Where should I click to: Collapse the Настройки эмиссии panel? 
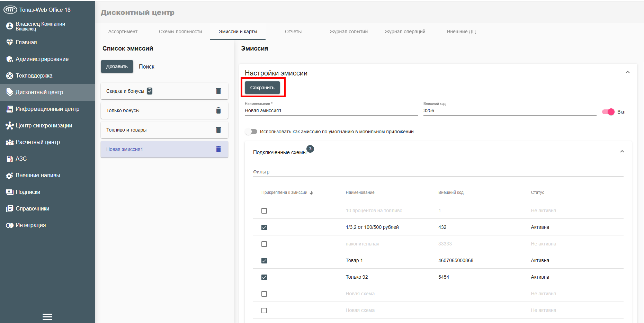(628, 72)
